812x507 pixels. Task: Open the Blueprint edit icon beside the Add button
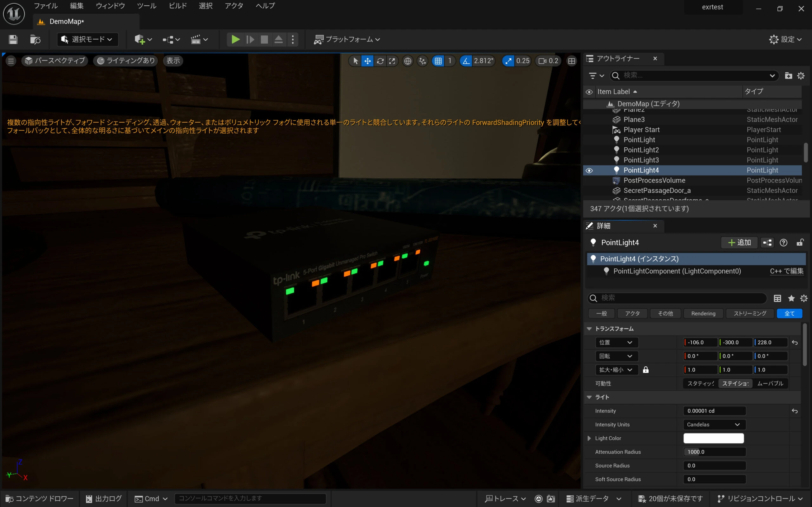click(767, 242)
